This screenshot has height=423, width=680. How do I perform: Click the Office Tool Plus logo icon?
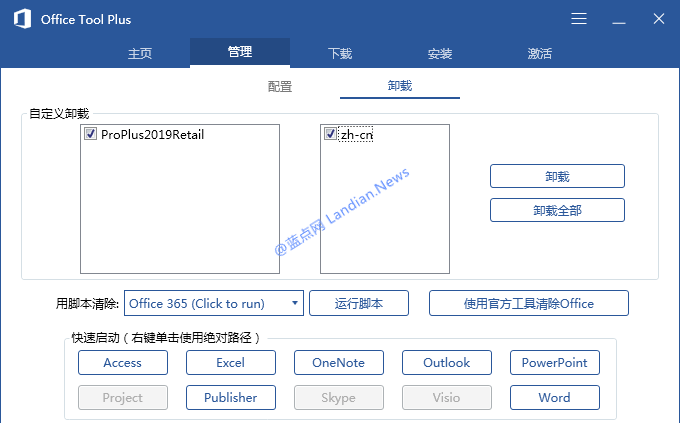[22, 19]
